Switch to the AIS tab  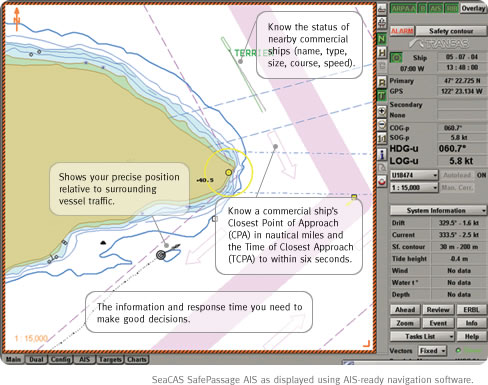click(x=84, y=359)
